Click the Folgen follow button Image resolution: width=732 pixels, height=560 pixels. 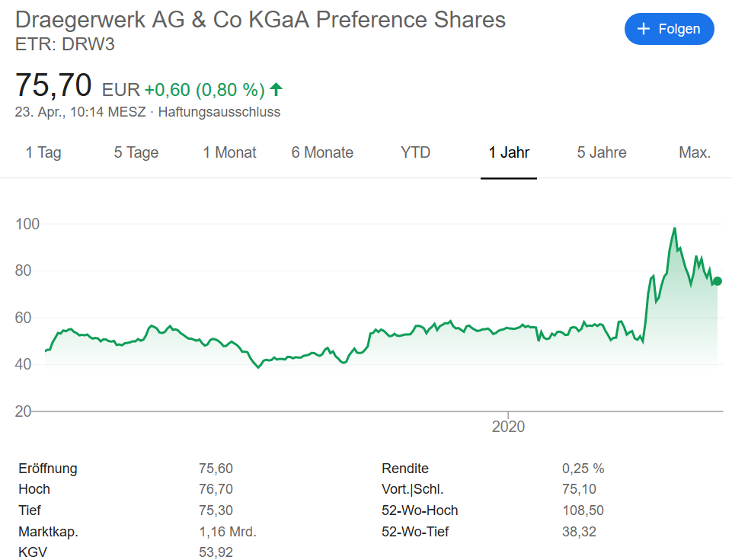[x=669, y=29]
